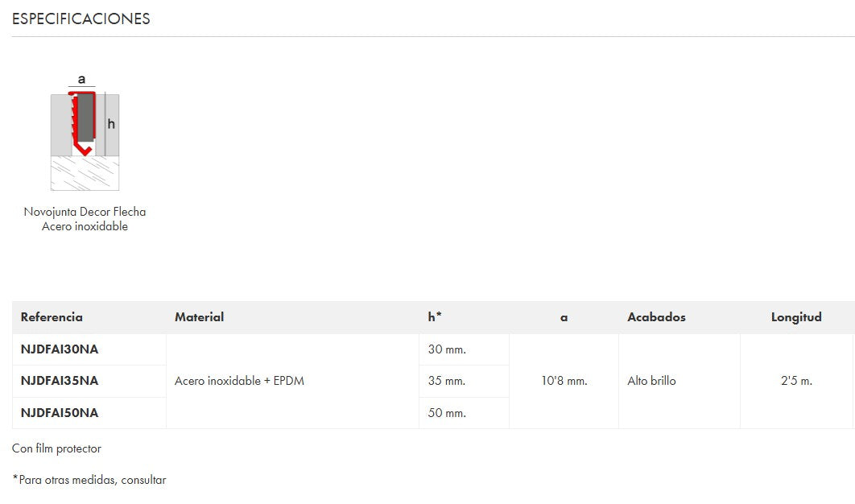Click the Acero inoxidable + EPDM cell
Viewport: 855px width, 504px height.
coord(239,381)
